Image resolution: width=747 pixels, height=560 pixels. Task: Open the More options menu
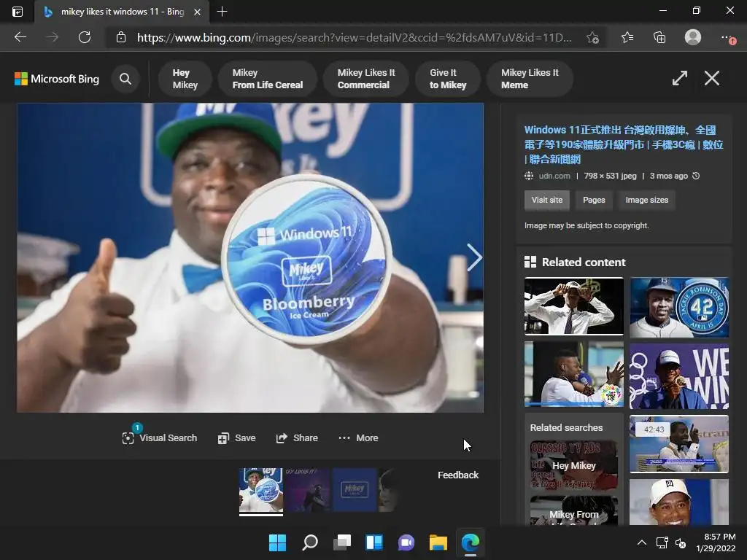click(358, 437)
